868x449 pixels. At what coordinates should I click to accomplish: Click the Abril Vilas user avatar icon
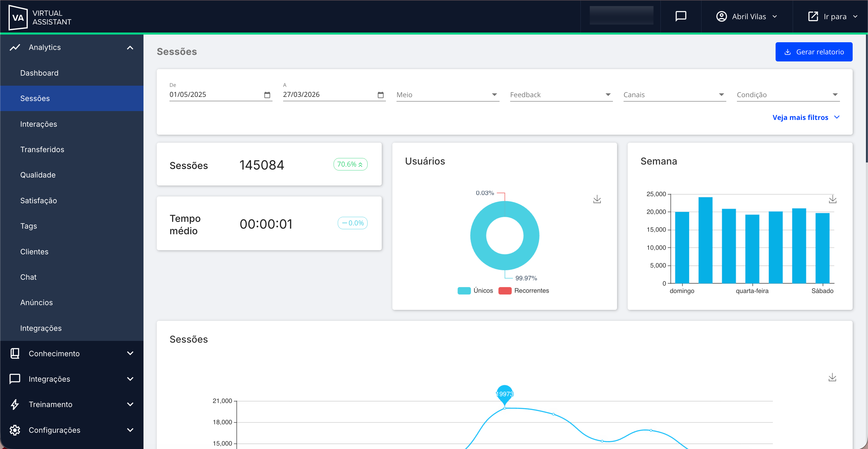tap(721, 17)
